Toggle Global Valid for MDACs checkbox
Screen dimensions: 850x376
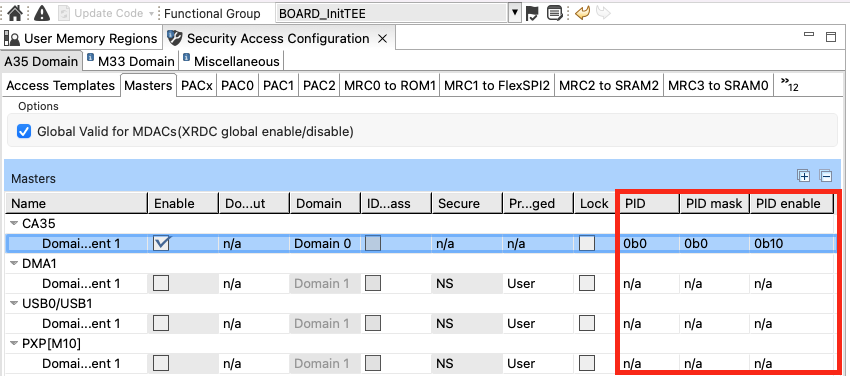pos(24,131)
